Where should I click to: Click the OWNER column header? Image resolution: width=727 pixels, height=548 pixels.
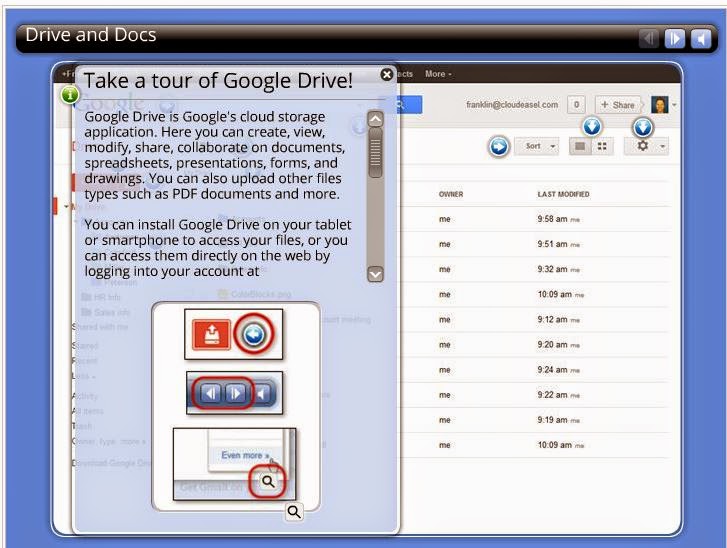coord(451,194)
